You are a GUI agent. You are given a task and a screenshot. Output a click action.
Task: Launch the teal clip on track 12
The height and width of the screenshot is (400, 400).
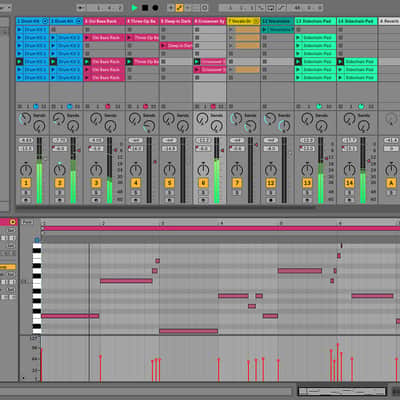point(265,29)
